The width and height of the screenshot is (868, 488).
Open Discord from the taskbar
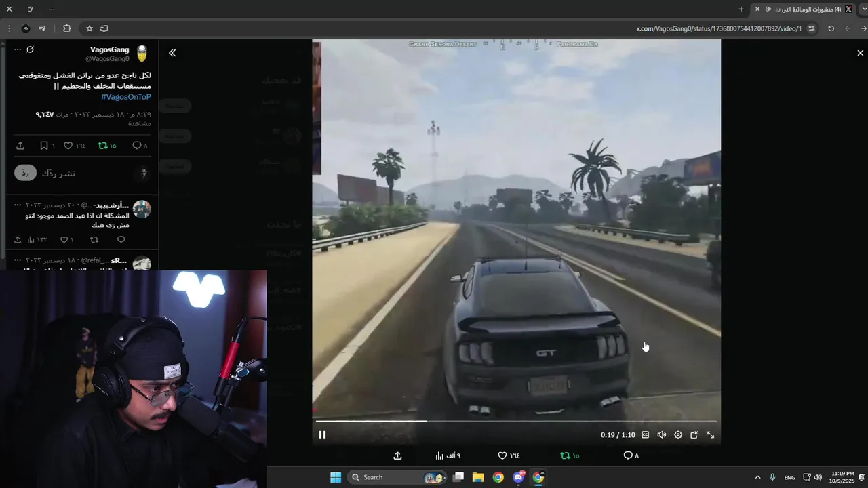[519, 477]
